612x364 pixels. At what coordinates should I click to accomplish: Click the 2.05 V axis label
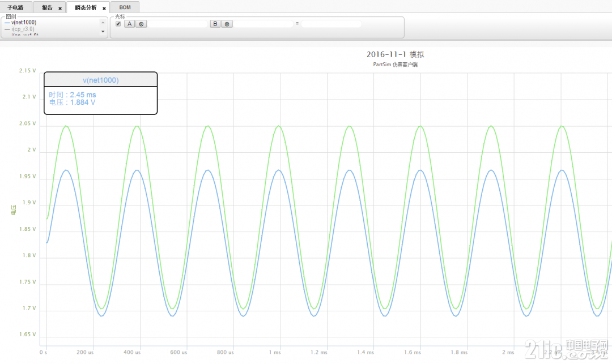[27, 123]
